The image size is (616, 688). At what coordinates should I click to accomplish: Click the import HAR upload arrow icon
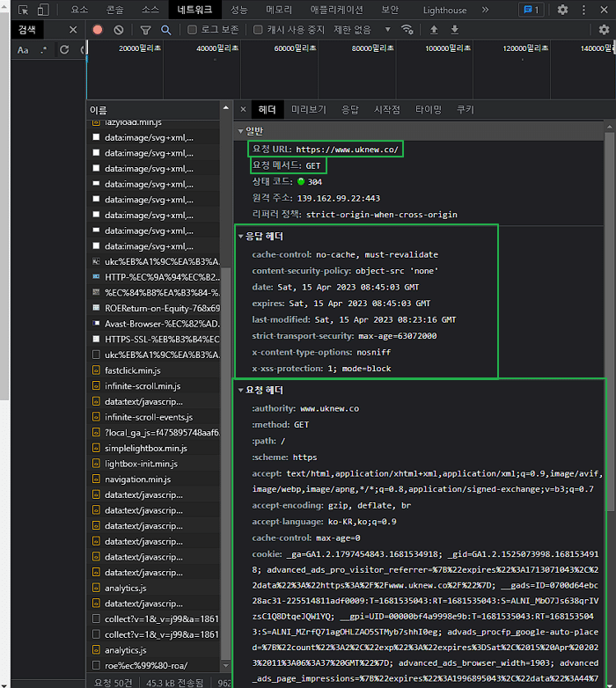(x=434, y=30)
